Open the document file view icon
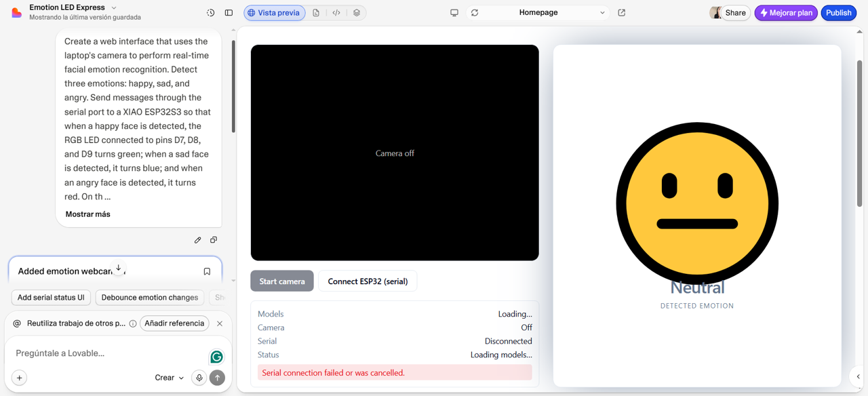868x396 pixels. [x=316, y=13]
